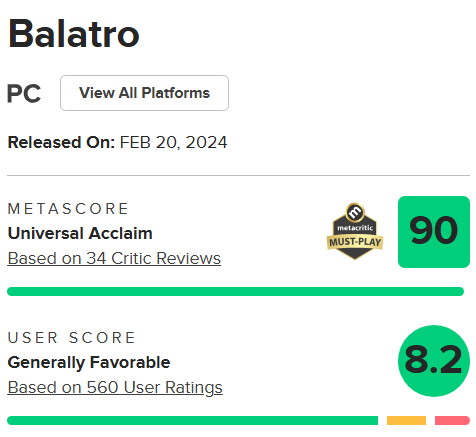Click the PC platform label
Screen dimensions: 476x437
tap(24, 94)
